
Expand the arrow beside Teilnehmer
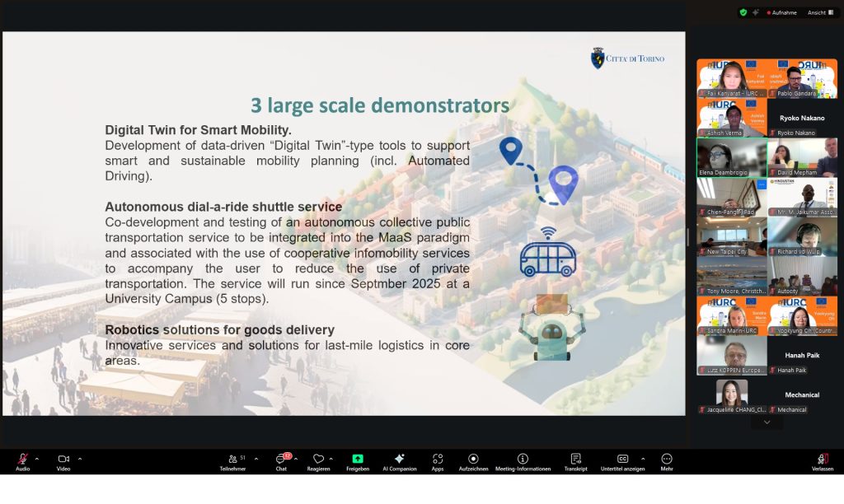pos(256,459)
